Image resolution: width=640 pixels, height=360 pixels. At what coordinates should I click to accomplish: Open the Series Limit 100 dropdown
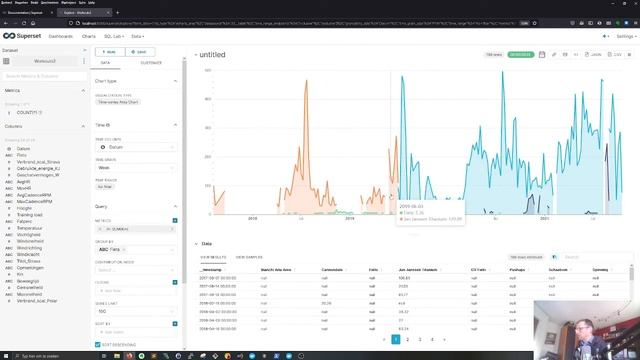point(136,311)
